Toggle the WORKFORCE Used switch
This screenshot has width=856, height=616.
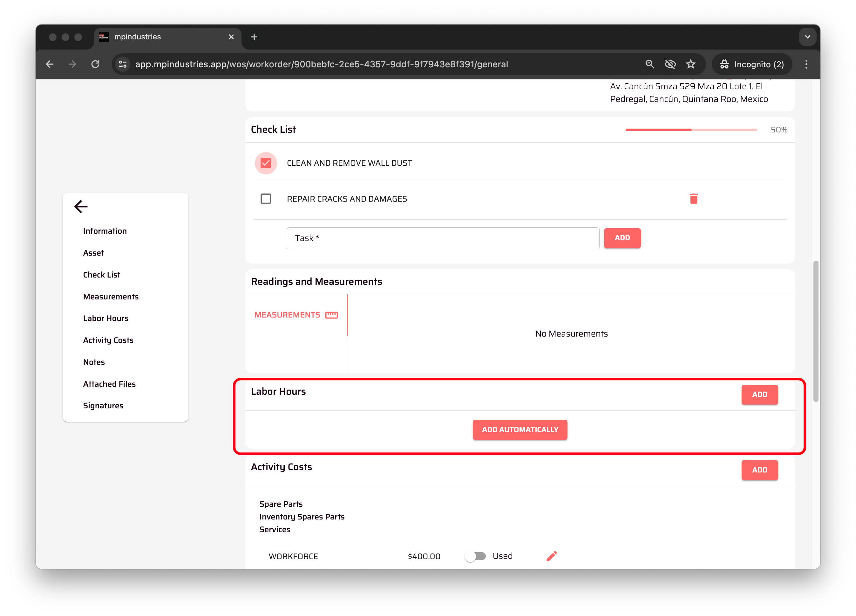pos(475,556)
